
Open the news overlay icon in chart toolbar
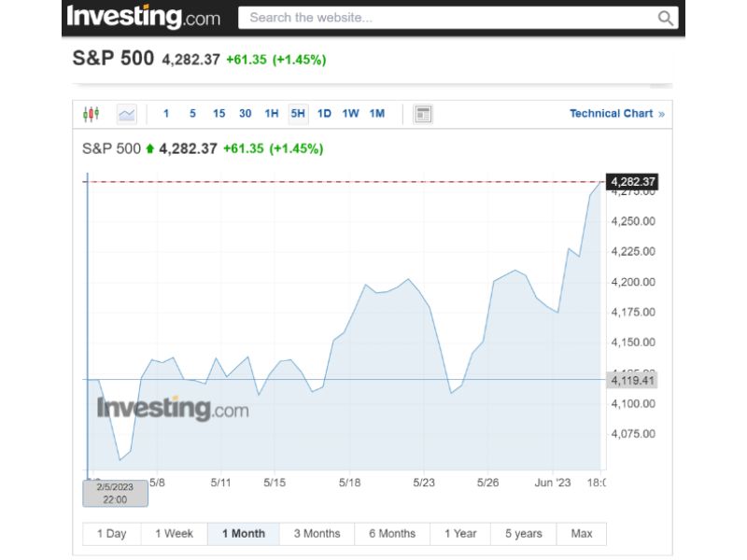[x=423, y=114]
